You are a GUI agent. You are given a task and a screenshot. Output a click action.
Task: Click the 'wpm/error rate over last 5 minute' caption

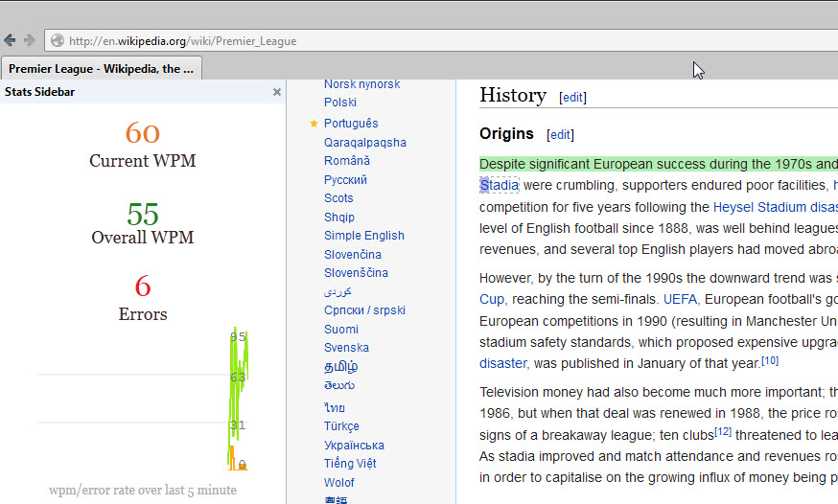pyautogui.click(x=143, y=491)
